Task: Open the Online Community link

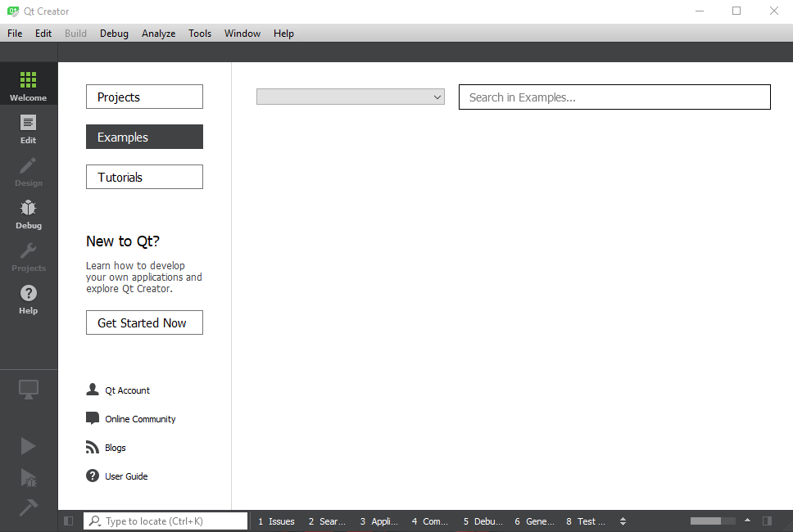Action: tap(140, 419)
